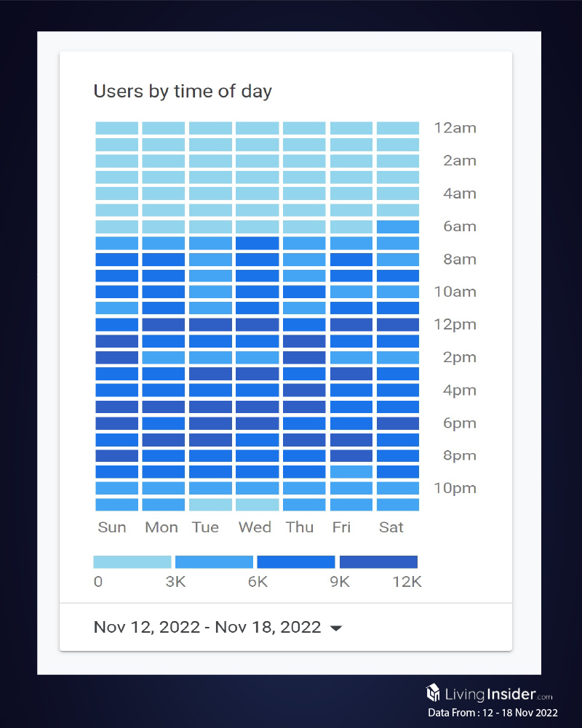Click the Sun day axis label
Image resolution: width=582 pixels, height=728 pixels.
(x=112, y=527)
